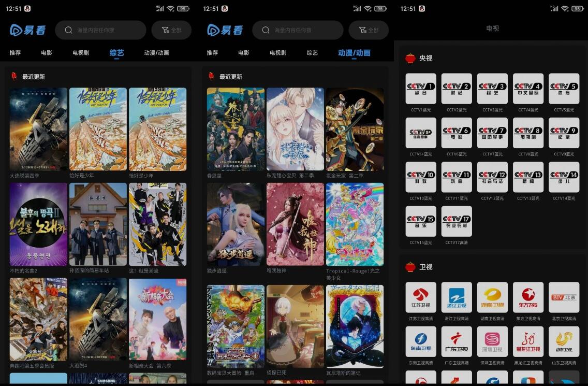Screen dimensions: 588x386
Task: Select the 浙江卫视 channel icon
Action: click(457, 297)
